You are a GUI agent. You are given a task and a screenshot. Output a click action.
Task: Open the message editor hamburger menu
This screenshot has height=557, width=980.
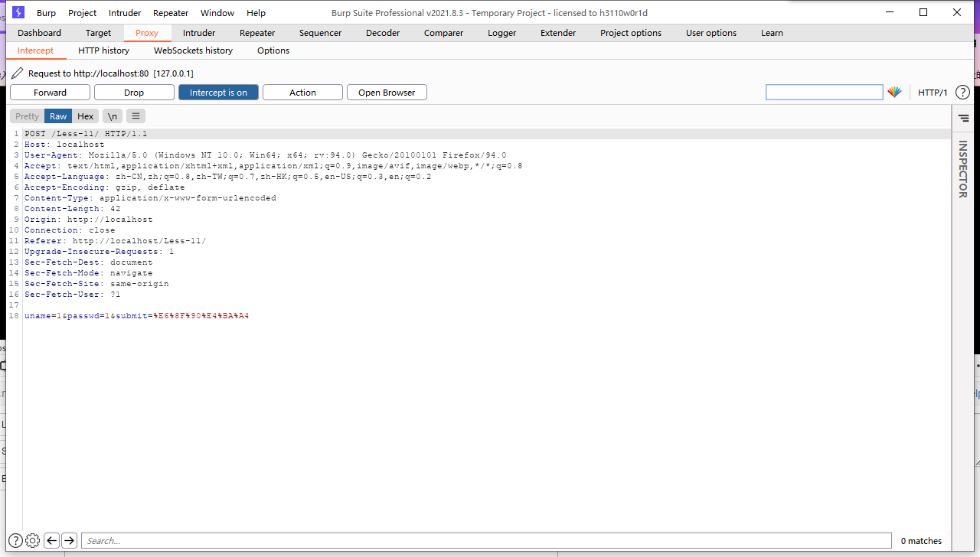[x=136, y=116]
